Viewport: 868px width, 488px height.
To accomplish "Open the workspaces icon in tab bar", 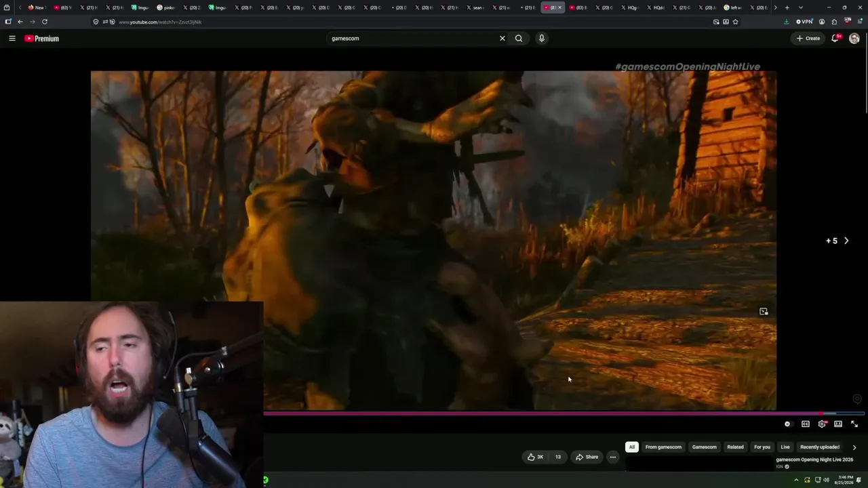I will click(7, 7).
